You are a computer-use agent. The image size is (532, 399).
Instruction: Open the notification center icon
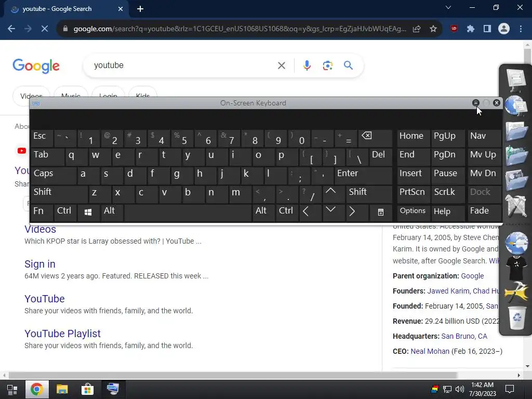coord(510,389)
